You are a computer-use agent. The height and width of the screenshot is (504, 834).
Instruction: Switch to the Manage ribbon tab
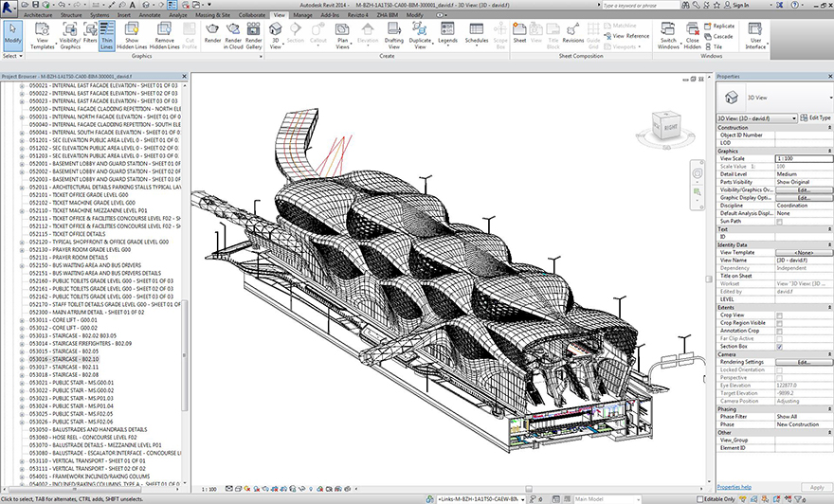click(302, 15)
